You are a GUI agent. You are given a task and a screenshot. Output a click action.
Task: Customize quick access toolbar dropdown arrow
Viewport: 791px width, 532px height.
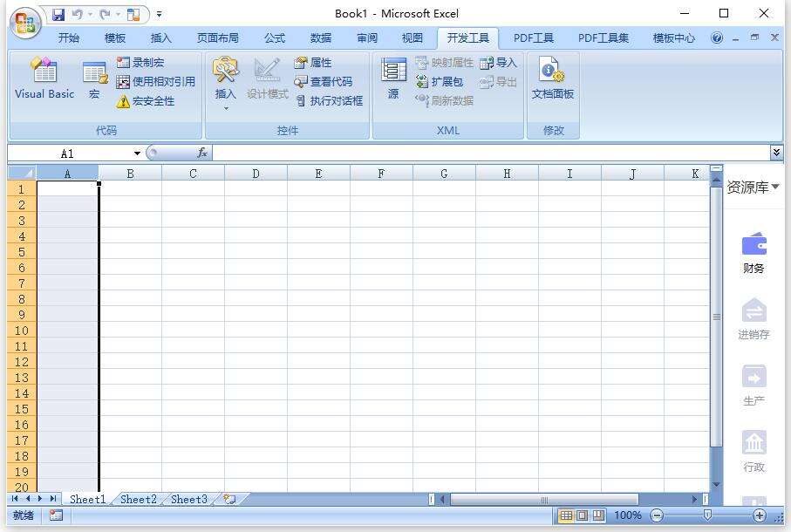(x=159, y=15)
